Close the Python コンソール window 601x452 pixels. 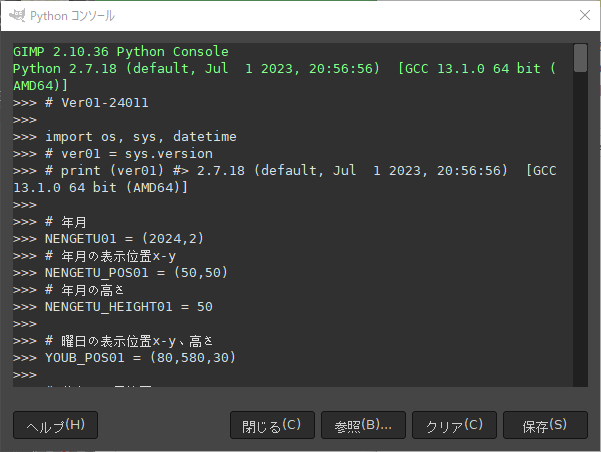[x=585, y=15]
